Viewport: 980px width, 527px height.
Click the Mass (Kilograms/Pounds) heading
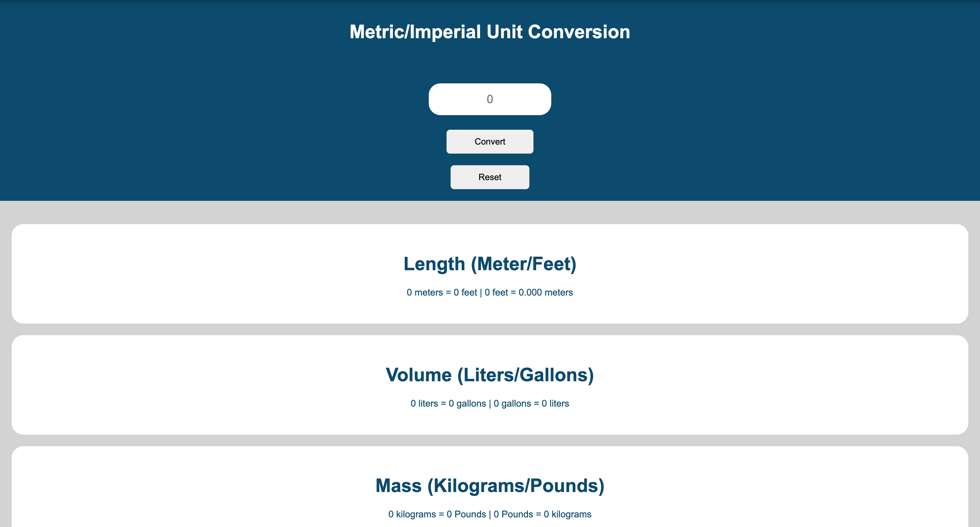[x=490, y=486]
